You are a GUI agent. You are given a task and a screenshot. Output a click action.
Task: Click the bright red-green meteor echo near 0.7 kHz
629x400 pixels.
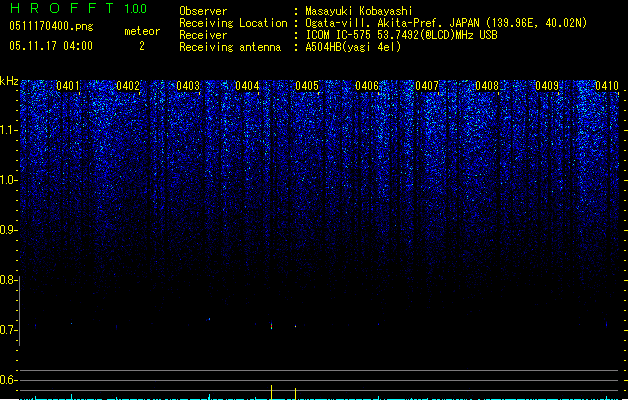click(272, 326)
